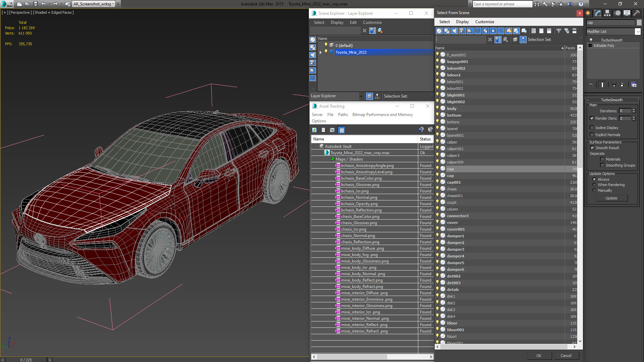Click Select All icon in Select From Scene
The height and width of the screenshot is (362, 644).
(x=534, y=31)
